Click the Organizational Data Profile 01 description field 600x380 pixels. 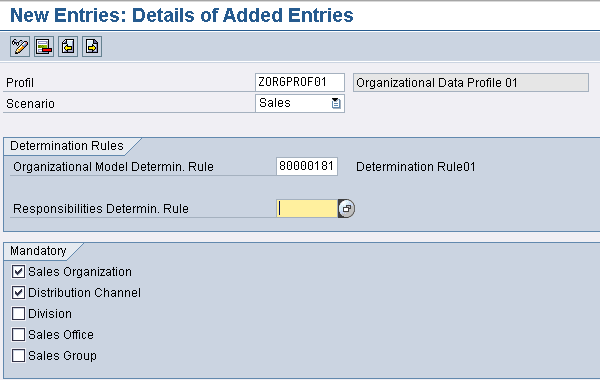pos(471,83)
